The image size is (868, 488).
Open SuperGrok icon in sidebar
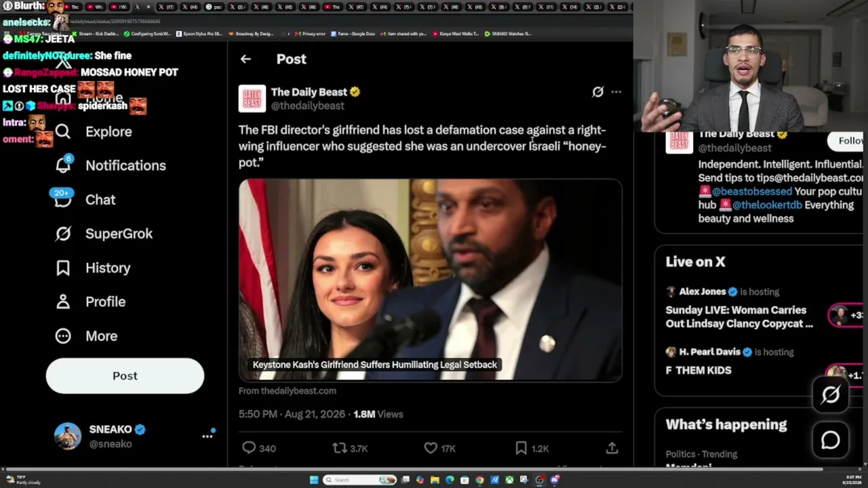tap(63, 234)
